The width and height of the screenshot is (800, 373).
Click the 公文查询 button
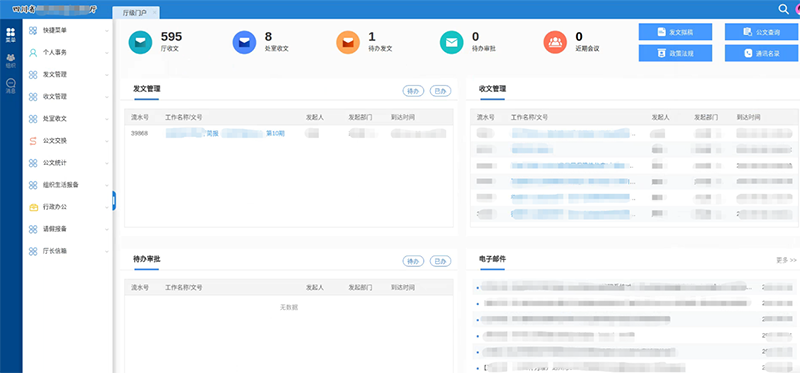tap(761, 32)
